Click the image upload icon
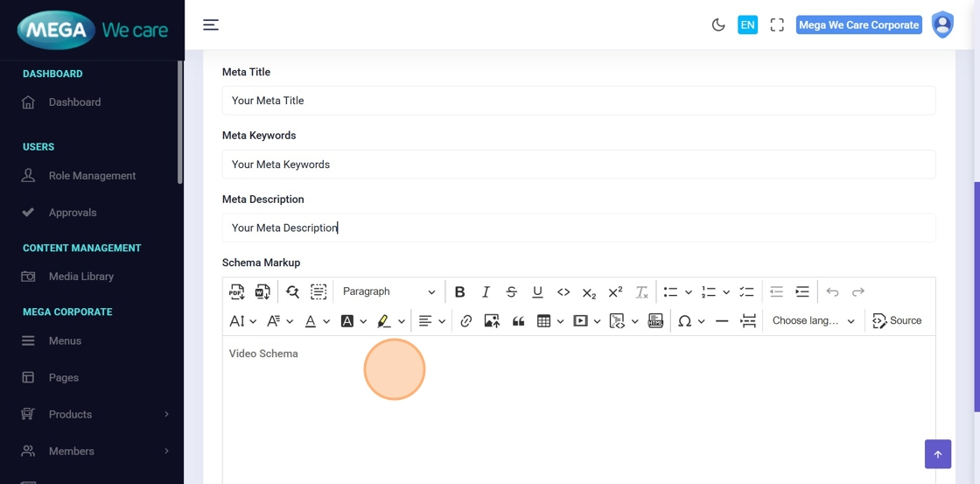980x484 pixels. tap(492, 321)
